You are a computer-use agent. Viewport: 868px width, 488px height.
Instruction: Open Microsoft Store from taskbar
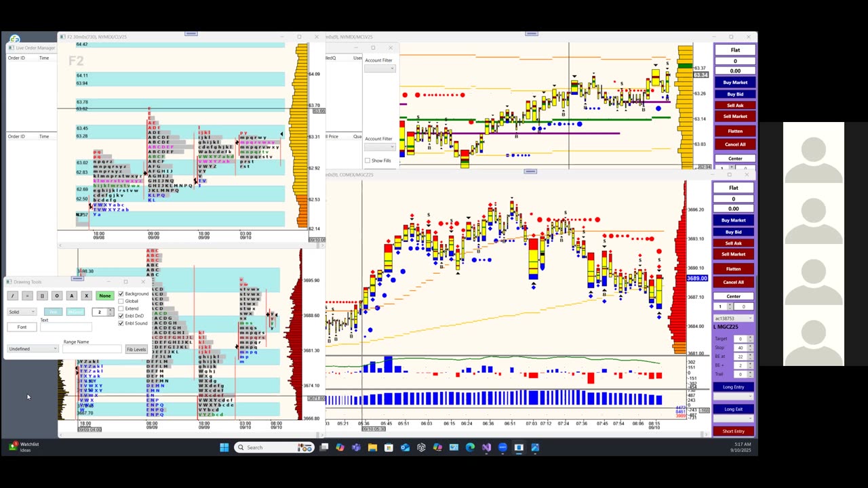pyautogui.click(x=389, y=447)
